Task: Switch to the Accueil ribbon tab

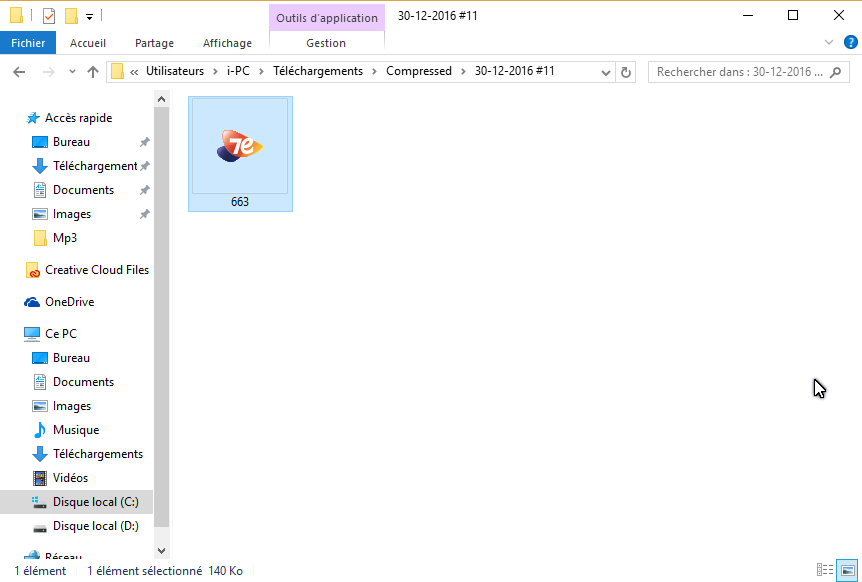Action: tap(88, 43)
